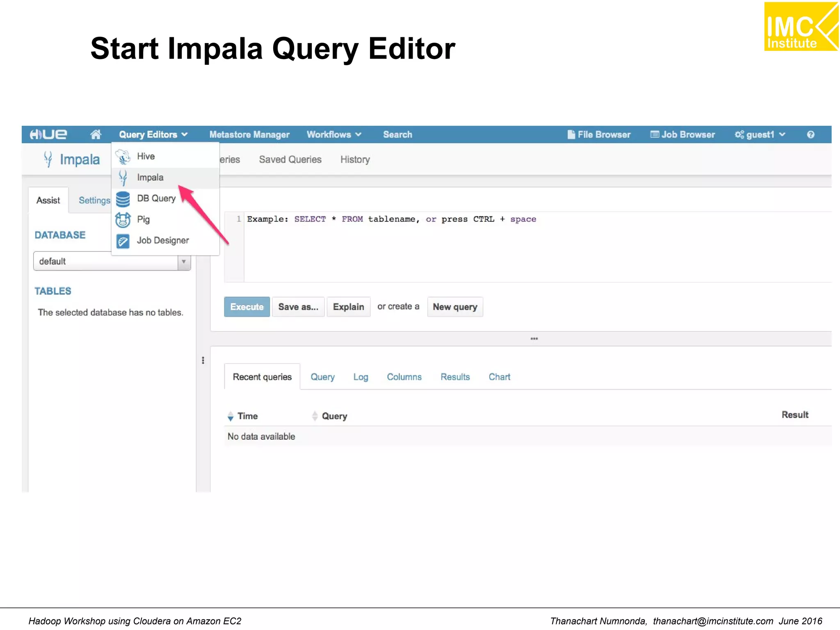Viewport: 840px width, 630px height.
Task: Click the File Browser document icon
Action: click(x=571, y=135)
